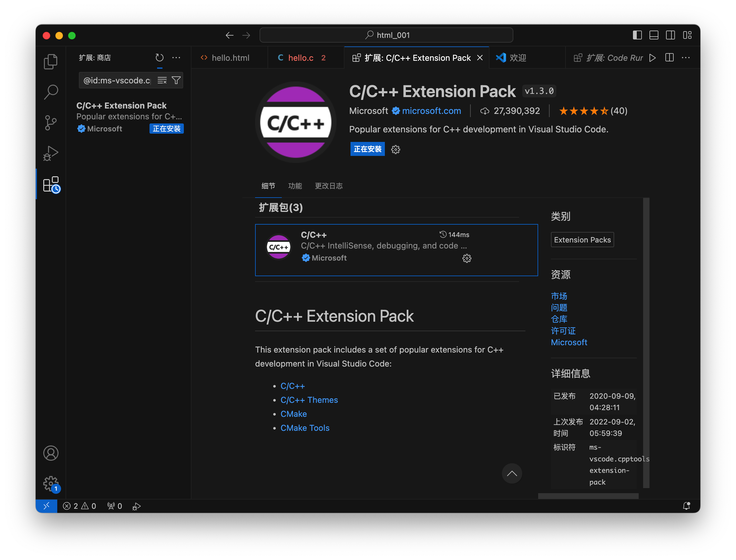This screenshot has width=736, height=560.
Task: Split the editor to the right
Action: tap(669, 58)
